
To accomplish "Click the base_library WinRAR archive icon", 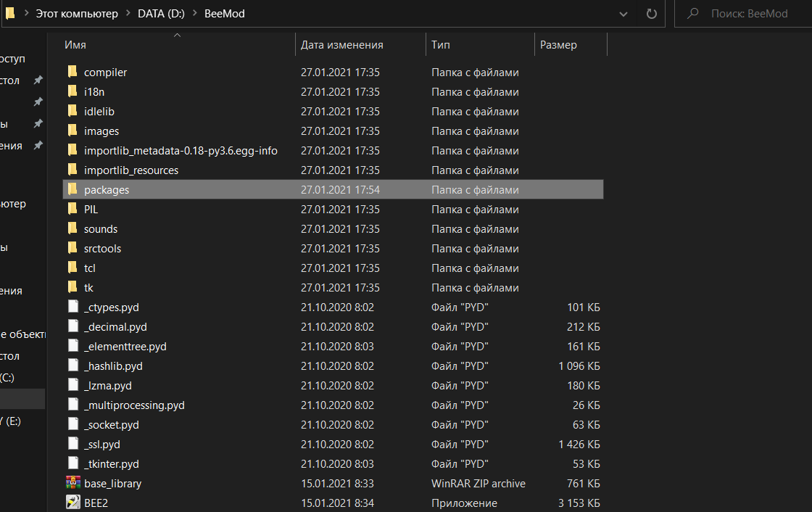I will tap(72, 483).
